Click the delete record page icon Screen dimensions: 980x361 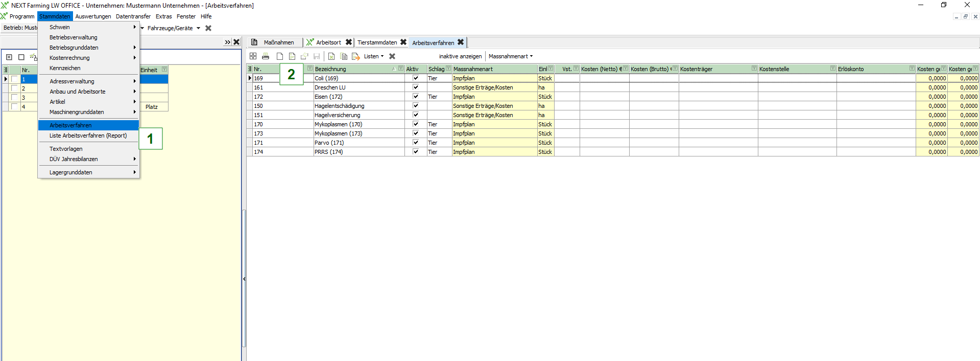(x=331, y=56)
